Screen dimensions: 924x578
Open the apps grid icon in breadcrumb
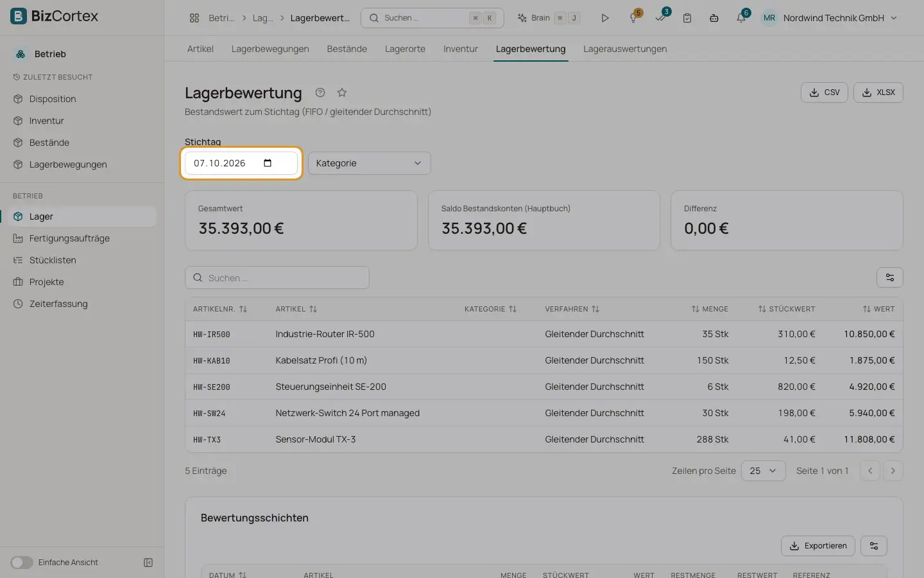[194, 18]
